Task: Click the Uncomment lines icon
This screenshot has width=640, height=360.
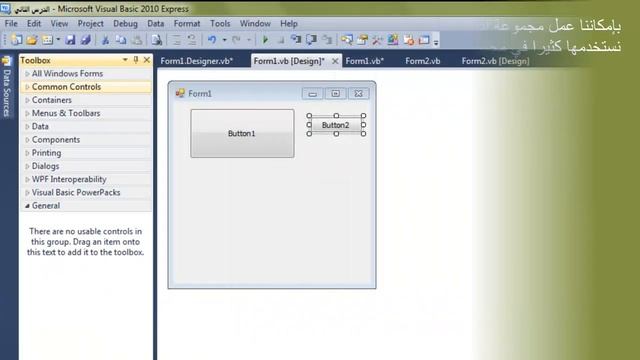Action: click(192, 40)
